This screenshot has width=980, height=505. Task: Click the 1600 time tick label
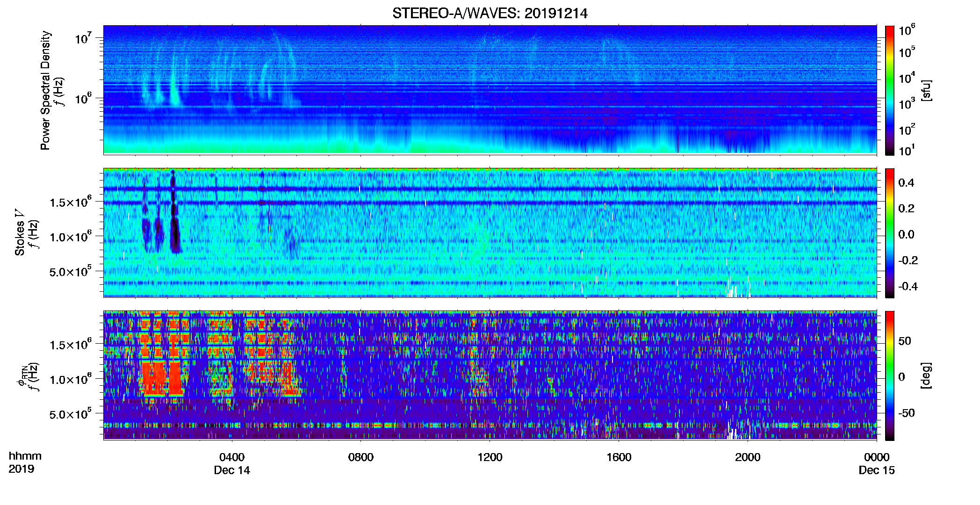tap(619, 457)
